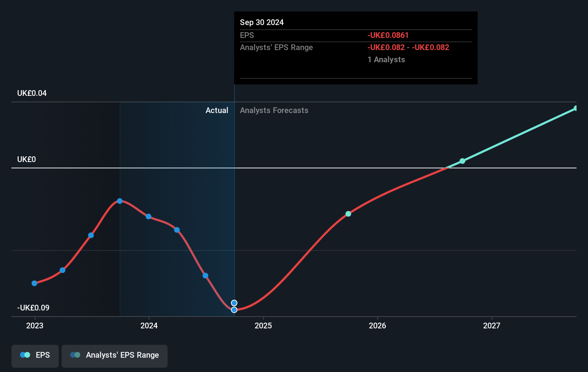Click the -UK£0.09 y-axis label
This screenshot has width=588, height=372.
pos(33,308)
